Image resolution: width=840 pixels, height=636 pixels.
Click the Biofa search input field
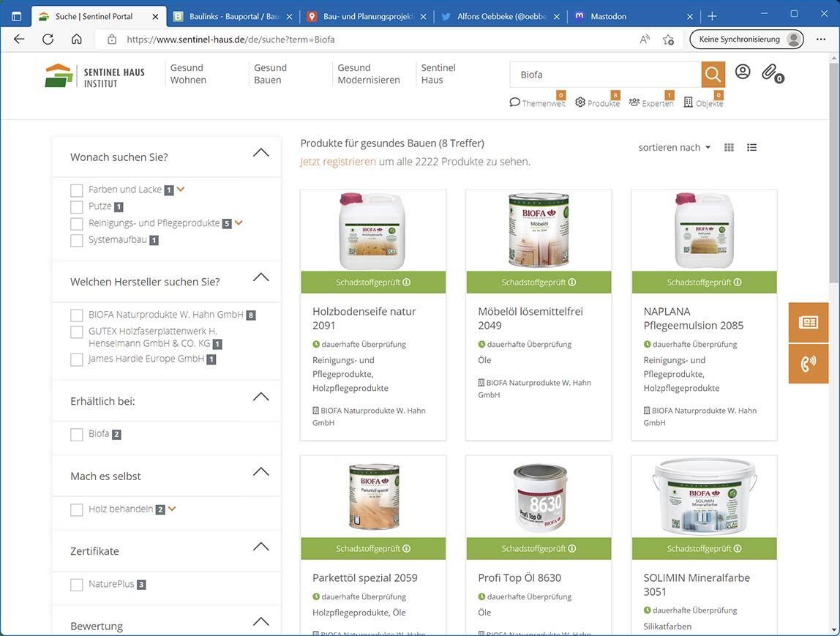point(605,75)
